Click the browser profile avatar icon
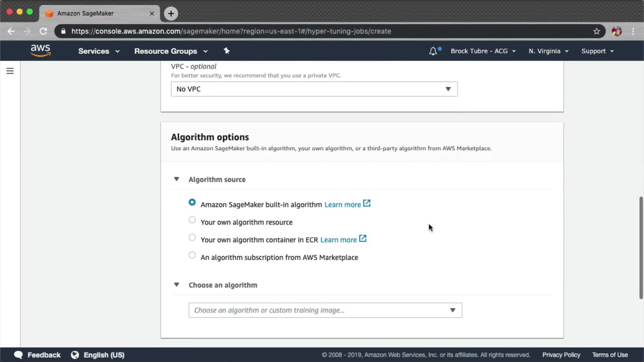Image resolution: width=644 pixels, height=362 pixels. pos(616,31)
